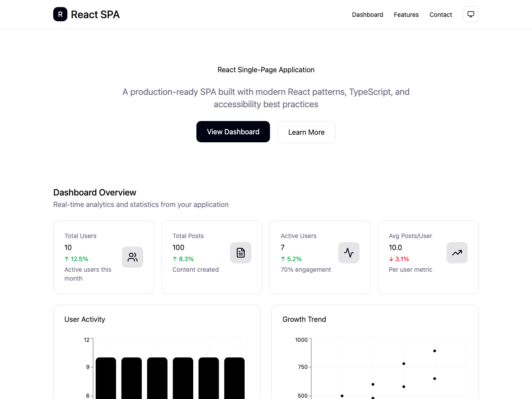The height and width of the screenshot is (399, 532).
Task: Click the View Dashboard button
Action: 233,132
